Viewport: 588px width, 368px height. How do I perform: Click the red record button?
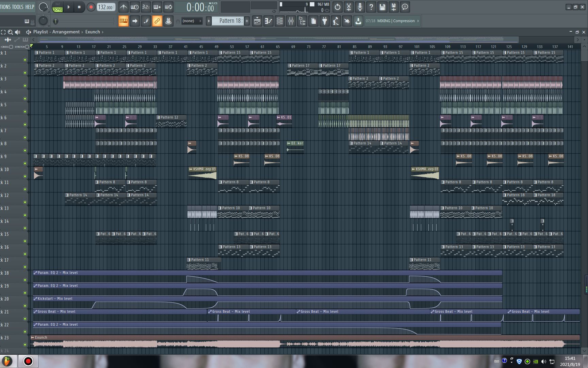[x=91, y=7]
